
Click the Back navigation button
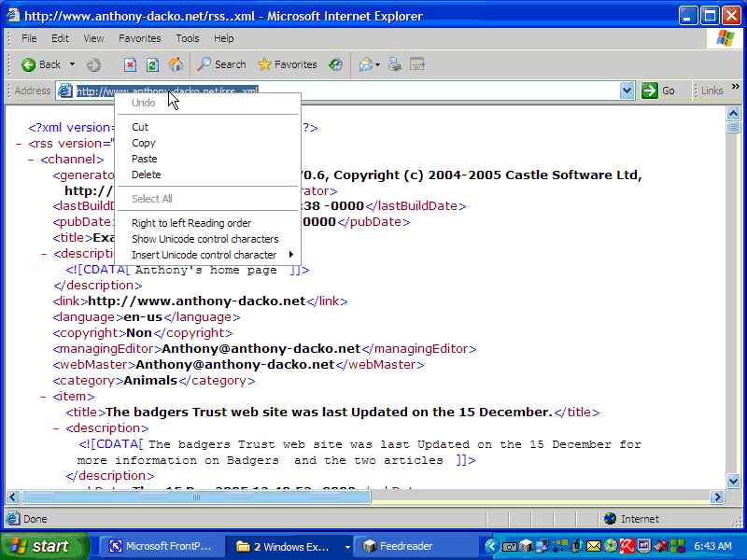click(x=41, y=64)
